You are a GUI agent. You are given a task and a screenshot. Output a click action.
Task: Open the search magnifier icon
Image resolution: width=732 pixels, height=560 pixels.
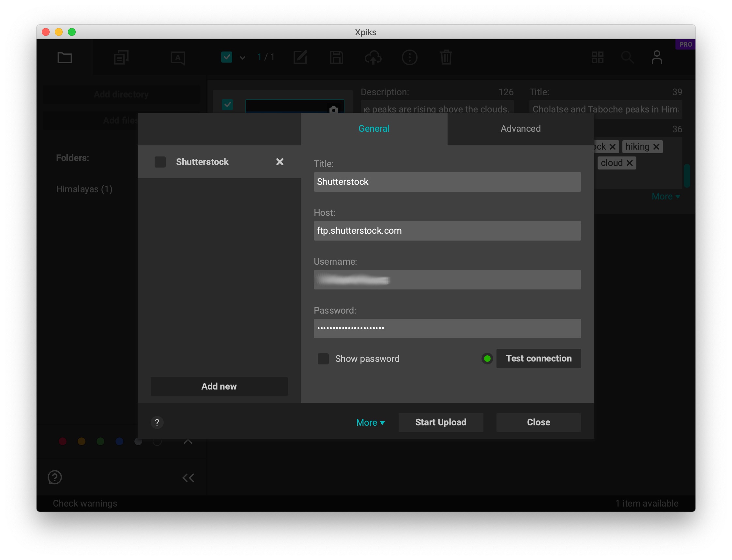(x=628, y=57)
